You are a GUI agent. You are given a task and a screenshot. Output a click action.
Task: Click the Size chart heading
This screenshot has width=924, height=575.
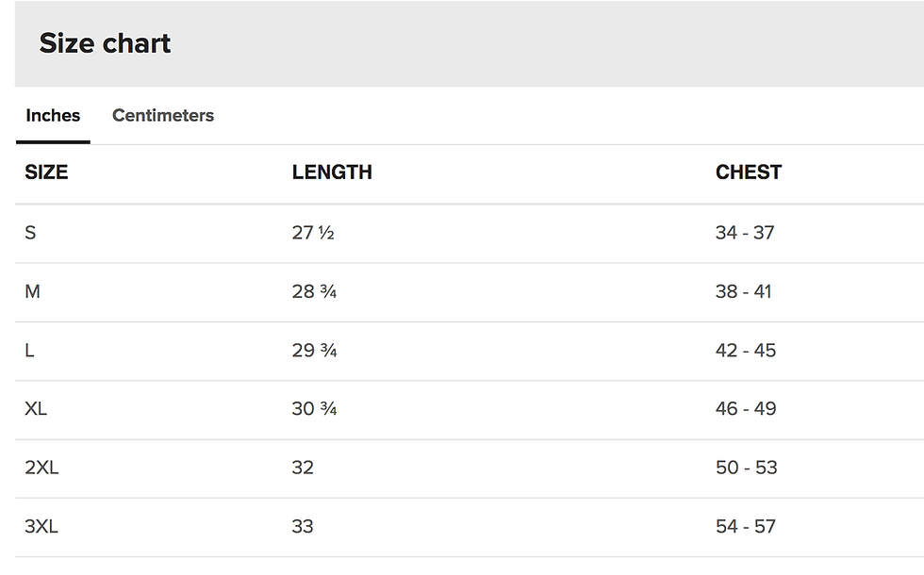[x=105, y=43]
